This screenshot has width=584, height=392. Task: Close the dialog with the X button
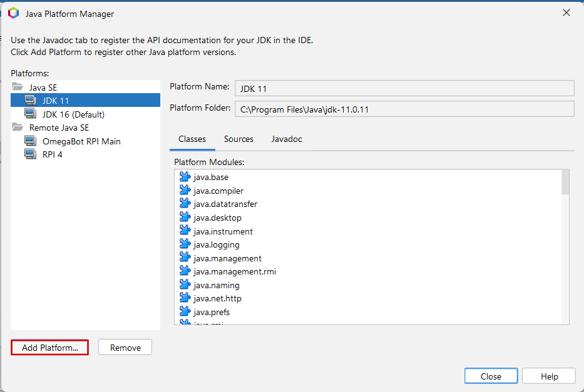click(x=566, y=13)
